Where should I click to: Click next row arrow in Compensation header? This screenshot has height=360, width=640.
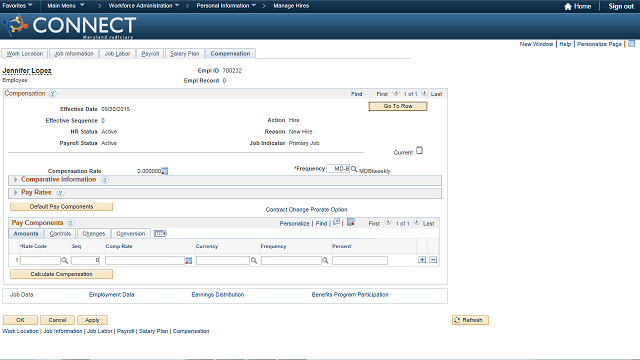pos(424,93)
